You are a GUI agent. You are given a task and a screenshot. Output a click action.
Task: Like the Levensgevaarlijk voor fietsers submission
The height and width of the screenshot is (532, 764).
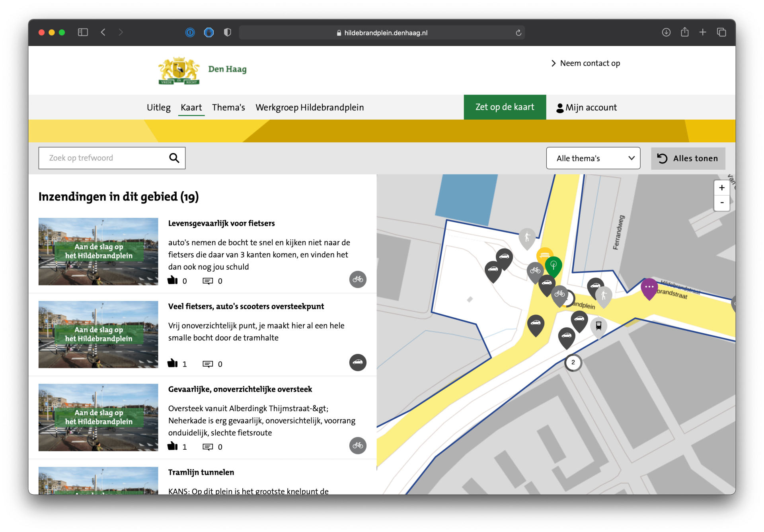point(172,280)
